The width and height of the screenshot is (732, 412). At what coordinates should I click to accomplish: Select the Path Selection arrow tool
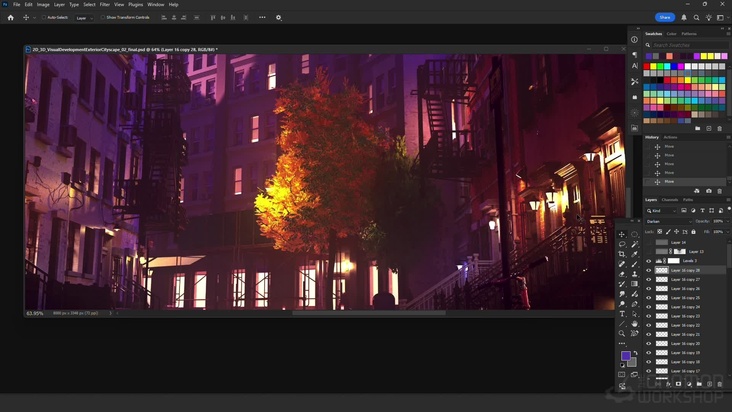pyautogui.click(x=634, y=314)
